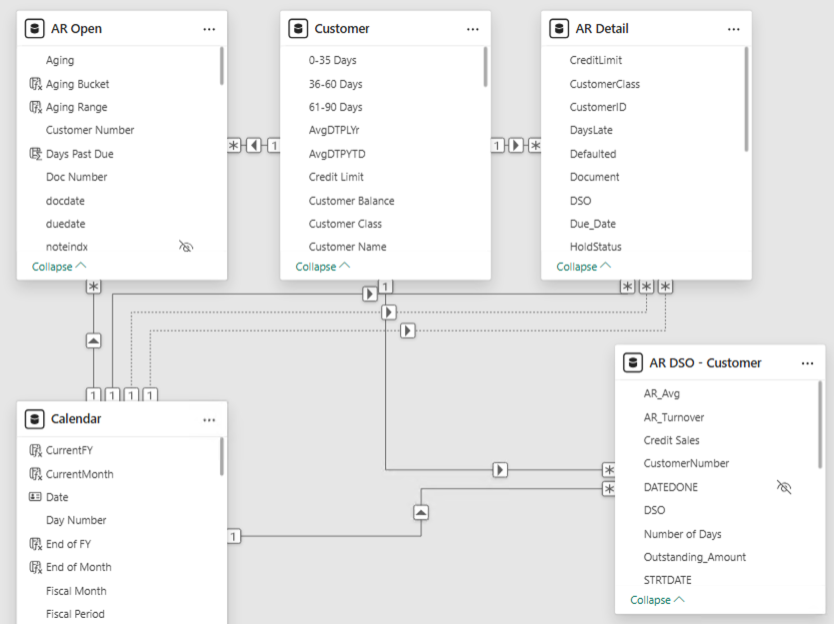Toggle visibility of the noteindx field
The image size is (834, 624).
pos(186,246)
